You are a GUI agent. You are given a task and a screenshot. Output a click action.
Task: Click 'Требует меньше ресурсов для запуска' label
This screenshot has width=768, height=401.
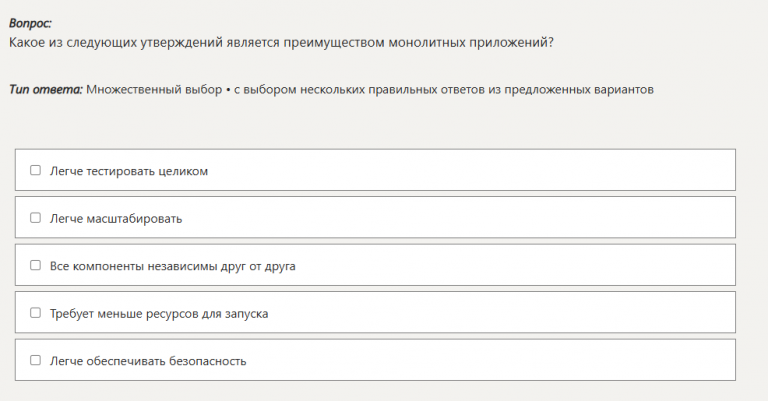pyautogui.click(x=159, y=314)
